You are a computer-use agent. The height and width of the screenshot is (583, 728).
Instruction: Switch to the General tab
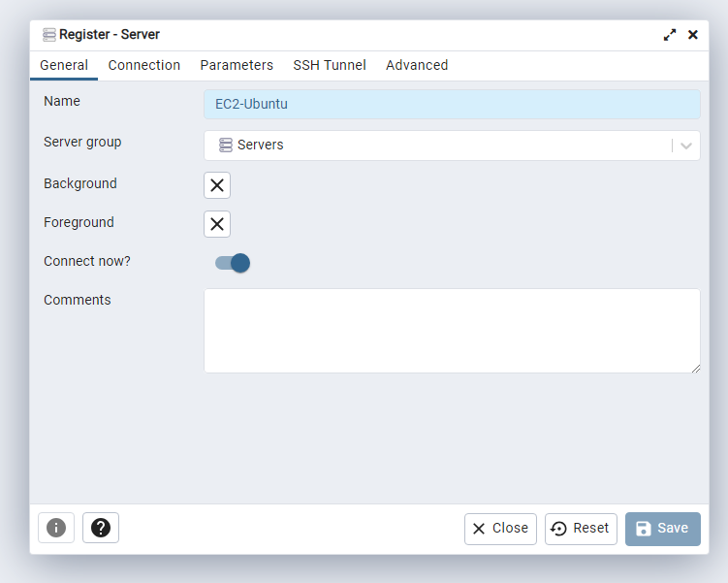pyautogui.click(x=64, y=66)
